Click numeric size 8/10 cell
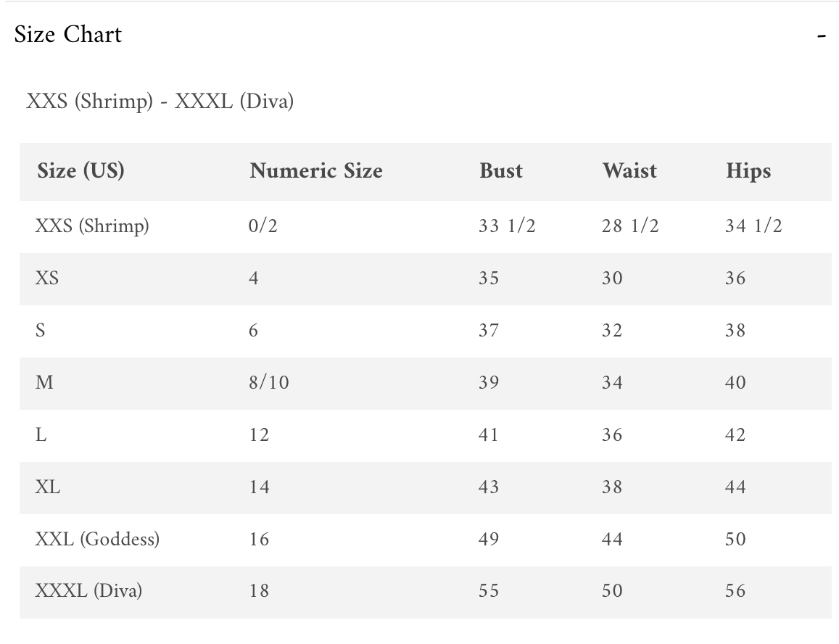This screenshot has width=839, height=644. pos(268,383)
